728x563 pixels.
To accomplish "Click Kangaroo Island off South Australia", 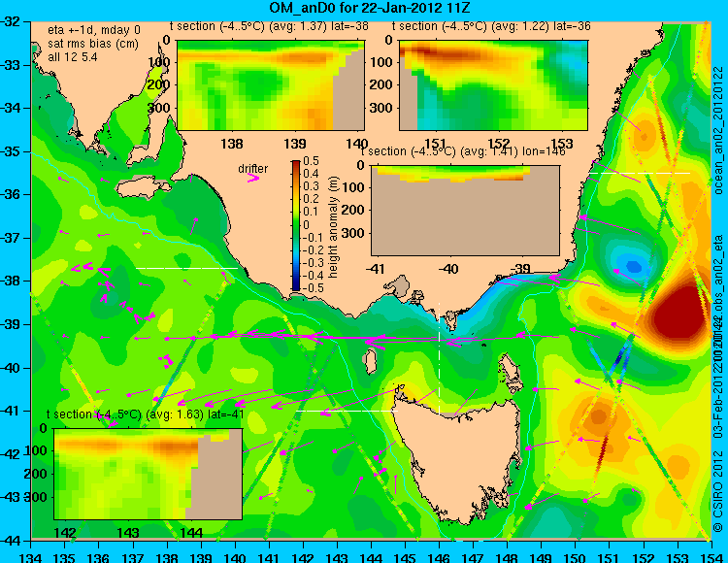I will click(x=143, y=187).
